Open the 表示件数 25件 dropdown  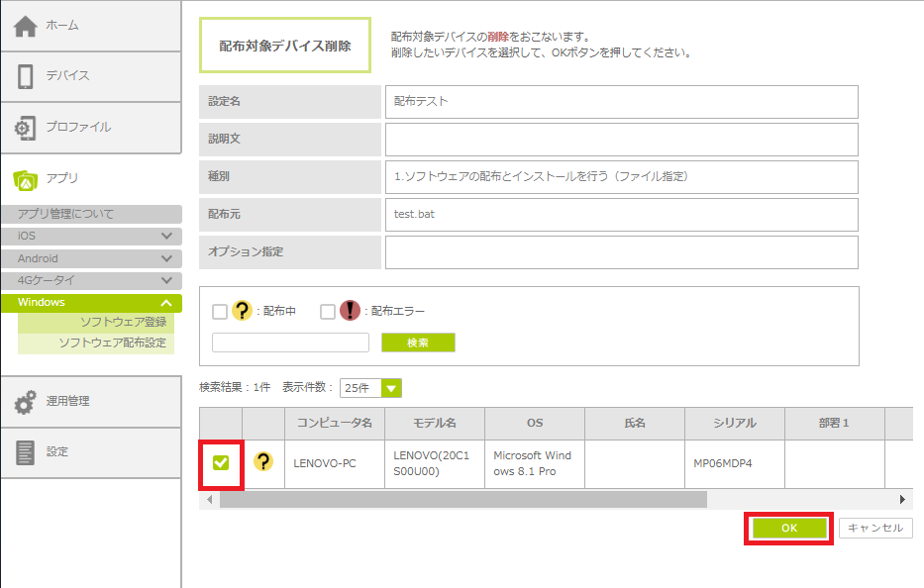(x=370, y=388)
